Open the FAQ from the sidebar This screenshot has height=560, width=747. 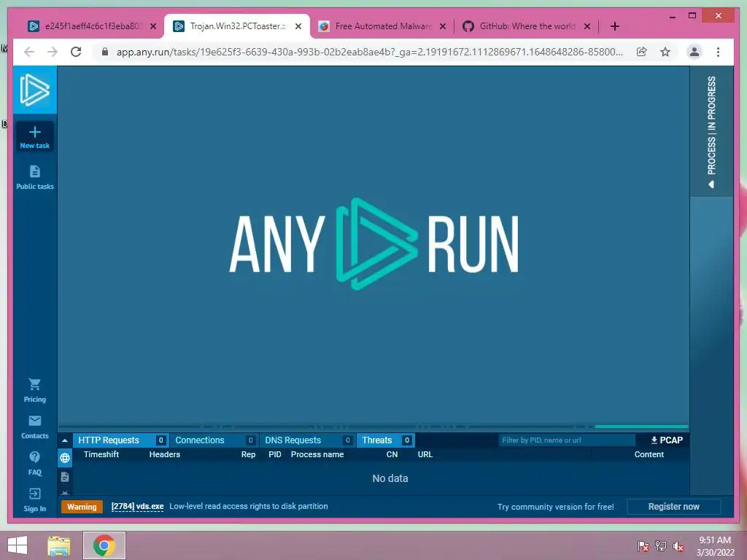click(35, 463)
